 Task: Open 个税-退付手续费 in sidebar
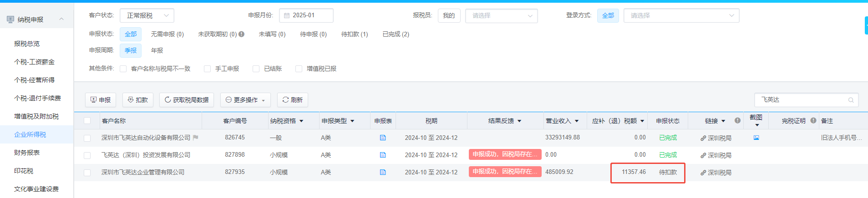[37, 98]
